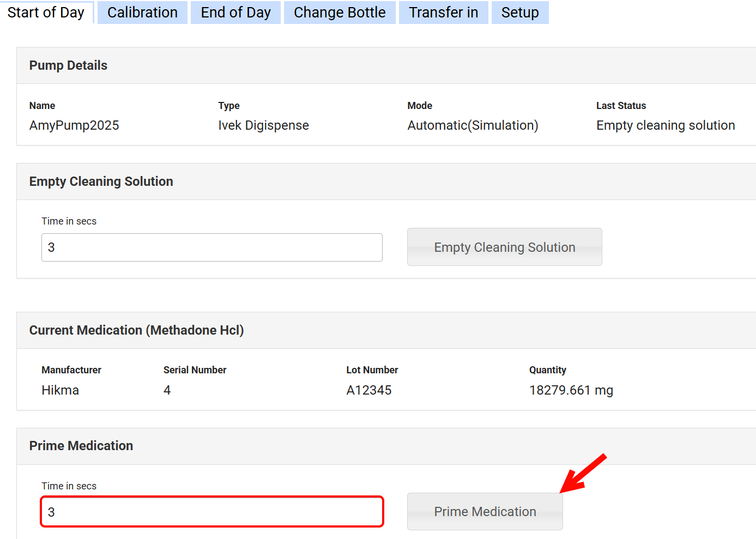Switch to the Start of Day tab
This screenshot has width=756, height=539.
click(46, 13)
